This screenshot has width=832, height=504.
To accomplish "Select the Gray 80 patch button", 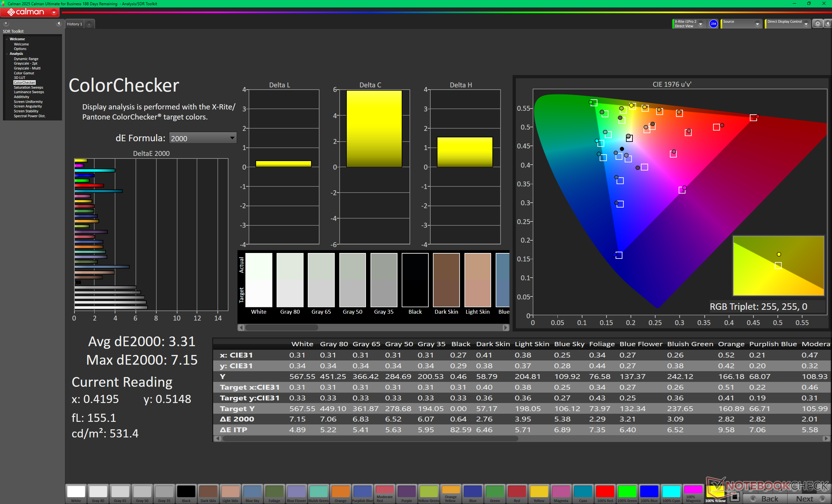I will click(x=98, y=494).
